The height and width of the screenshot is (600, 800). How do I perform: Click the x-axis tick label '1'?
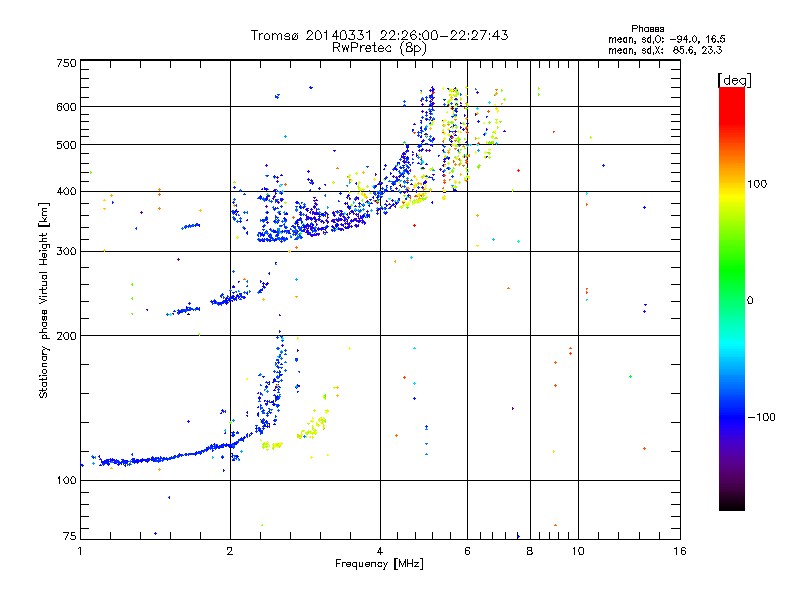pos(80,551)
